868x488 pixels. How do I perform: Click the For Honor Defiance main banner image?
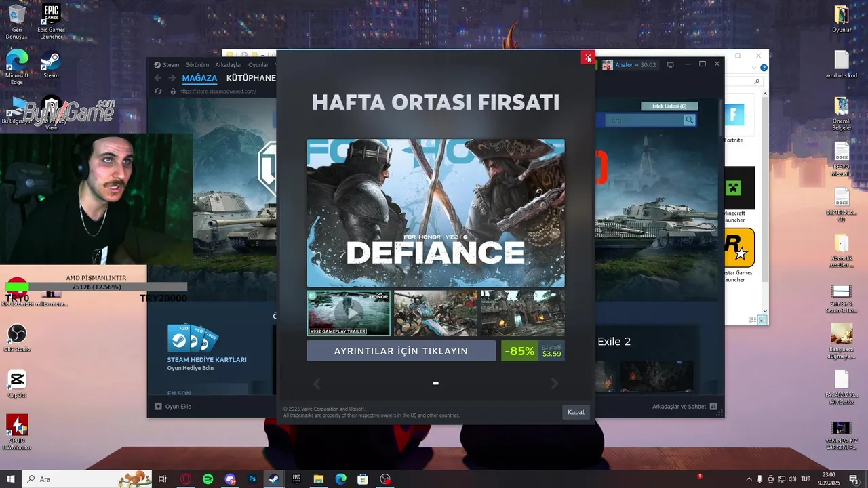pyautogui.click(x=435, y=213)
